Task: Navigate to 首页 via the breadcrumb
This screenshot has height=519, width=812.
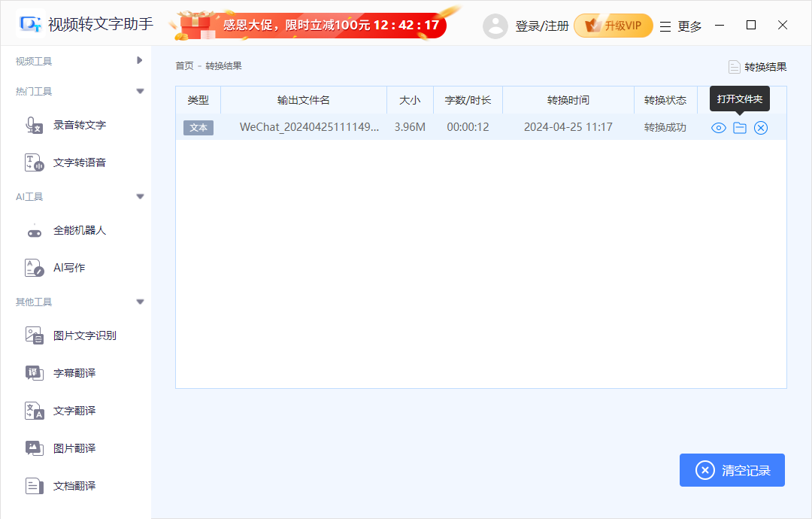Action: tap(185, 65)
